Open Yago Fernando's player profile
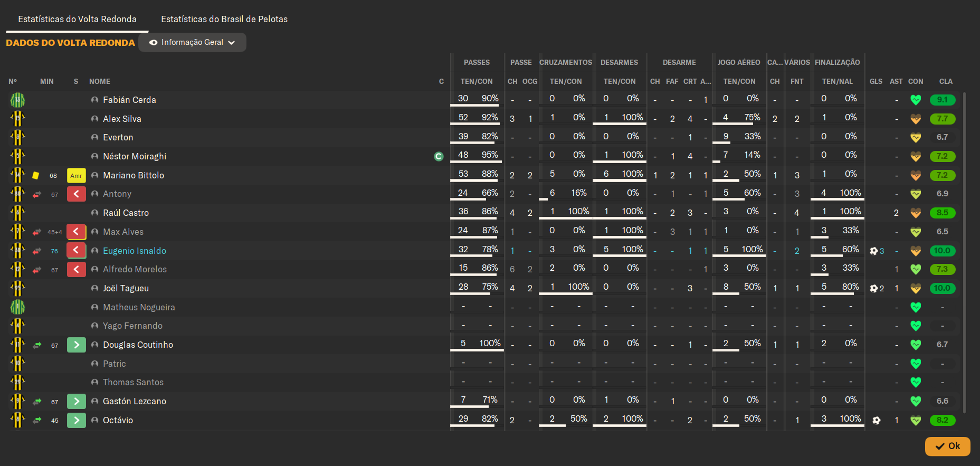980x466 pixels. tap(132, 326)
